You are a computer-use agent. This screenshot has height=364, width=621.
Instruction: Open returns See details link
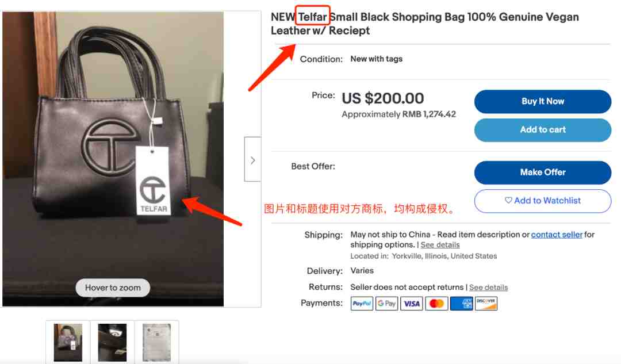point(488,287)
